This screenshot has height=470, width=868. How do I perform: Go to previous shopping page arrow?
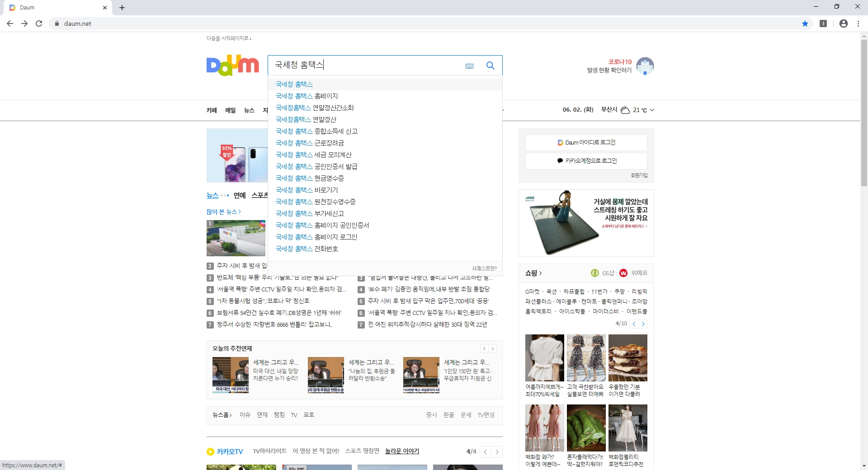634,324
